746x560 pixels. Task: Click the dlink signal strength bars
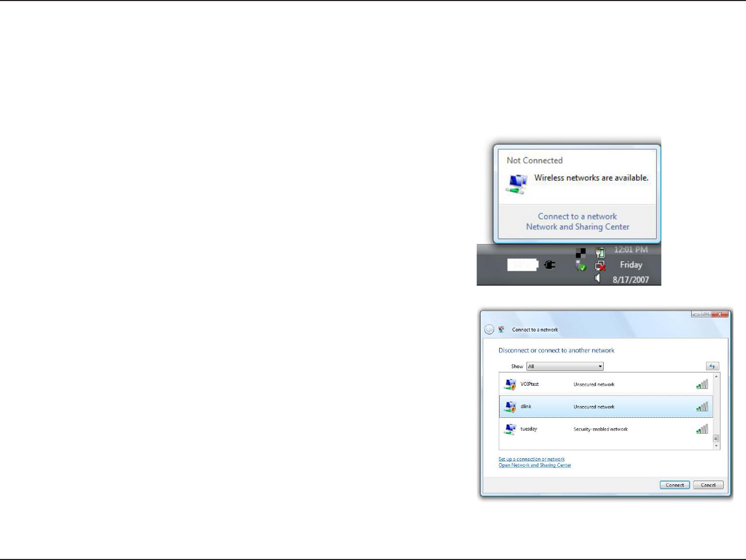coord(702,407)
